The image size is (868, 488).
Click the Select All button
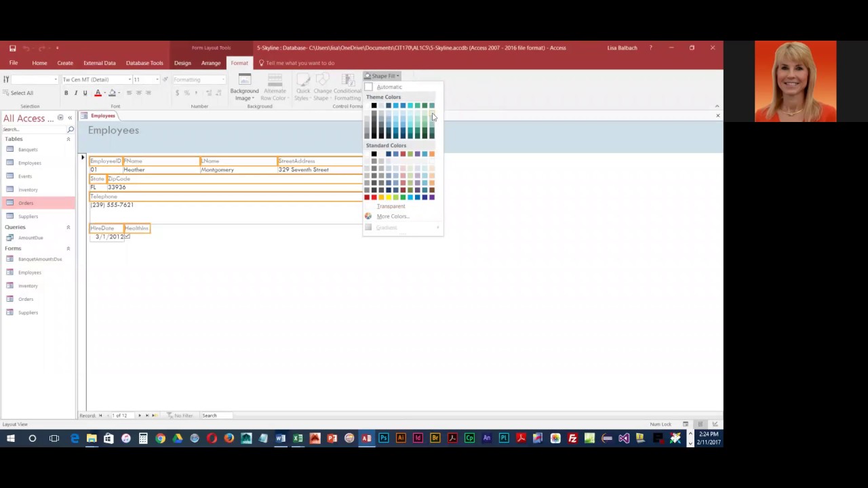(x=18, y=93)
